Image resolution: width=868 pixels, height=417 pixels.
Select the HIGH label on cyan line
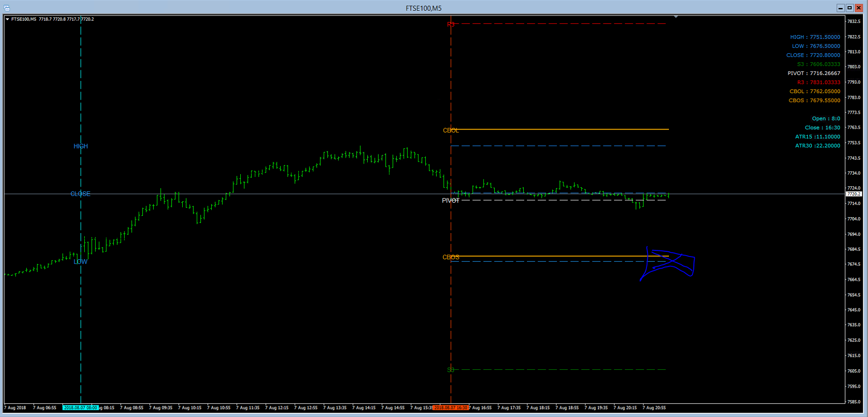81,146
